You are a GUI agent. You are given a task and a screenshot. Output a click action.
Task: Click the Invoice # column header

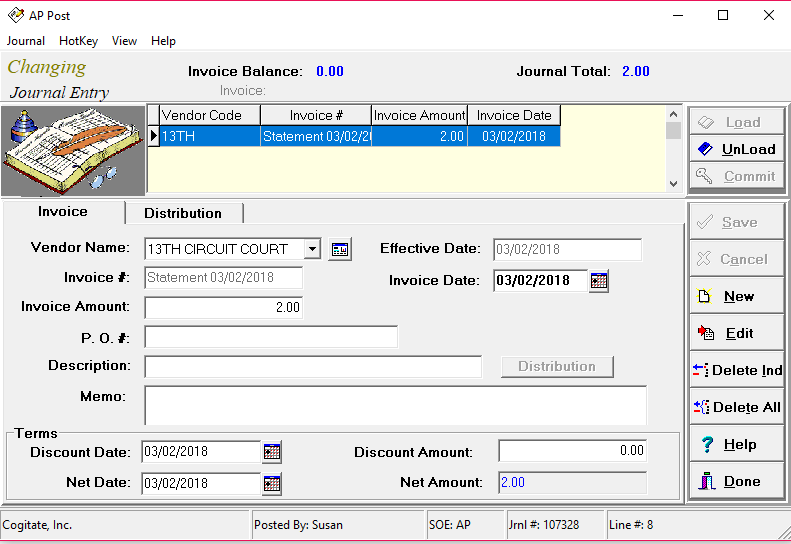click(316, 116)
